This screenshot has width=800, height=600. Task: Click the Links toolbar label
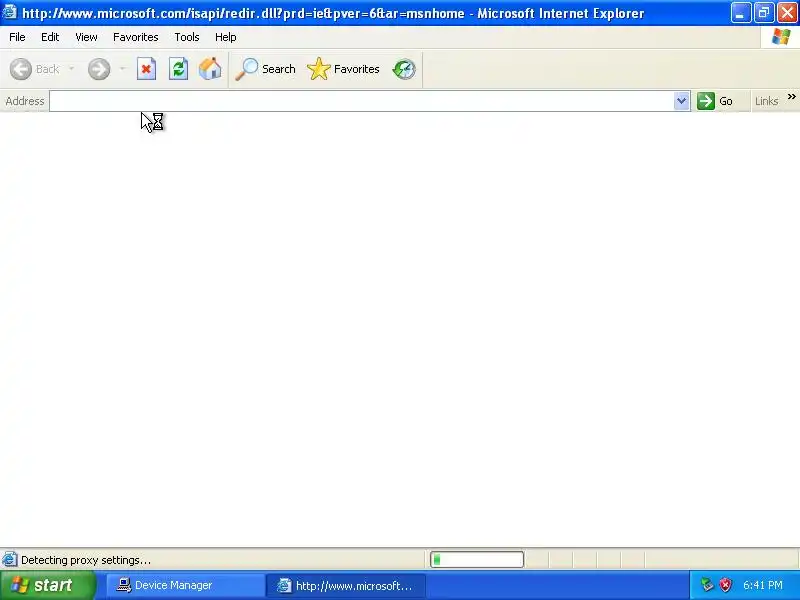click(766, 101)
